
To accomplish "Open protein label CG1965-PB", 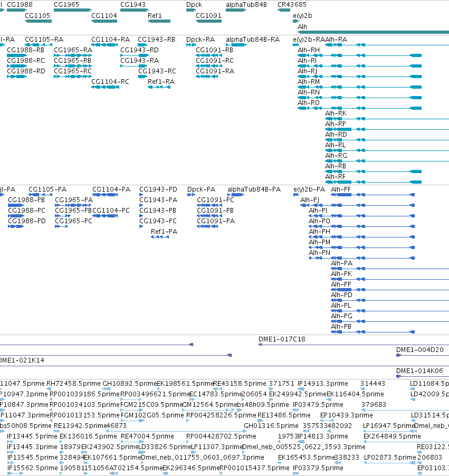I will coord(73,211).
